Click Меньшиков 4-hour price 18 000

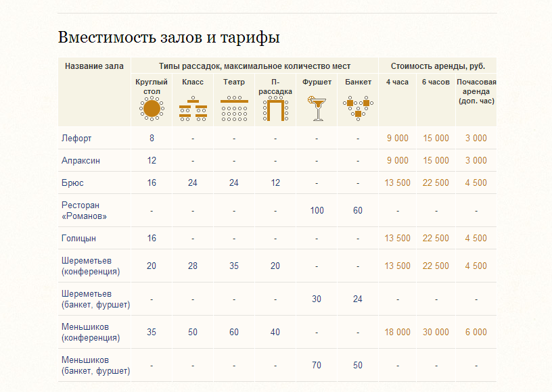[398, 333]
